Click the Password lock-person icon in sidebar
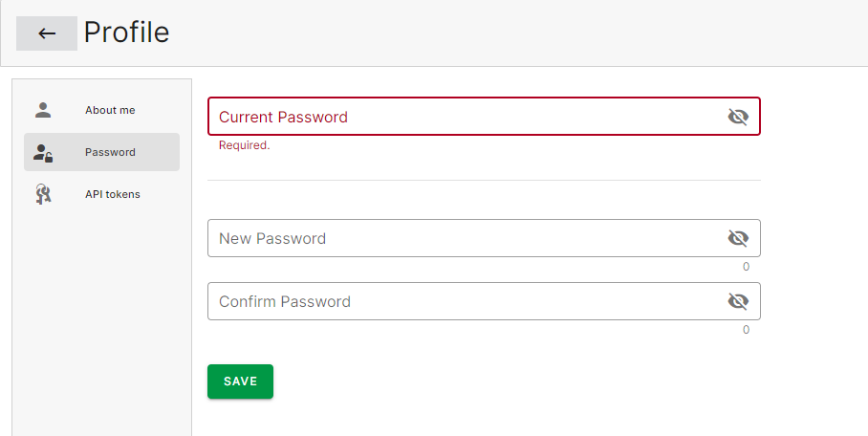The height and width of the screenshot is (436, 868). [43, 152]
